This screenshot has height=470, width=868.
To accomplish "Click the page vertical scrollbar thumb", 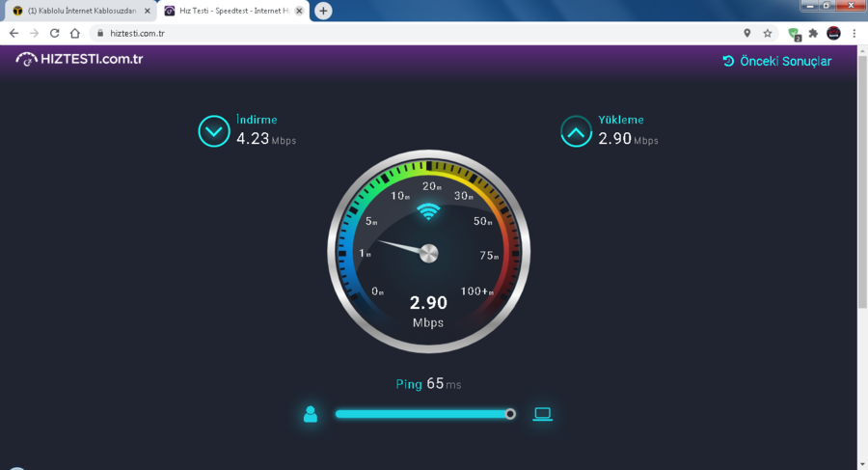I will click(862, 180).
